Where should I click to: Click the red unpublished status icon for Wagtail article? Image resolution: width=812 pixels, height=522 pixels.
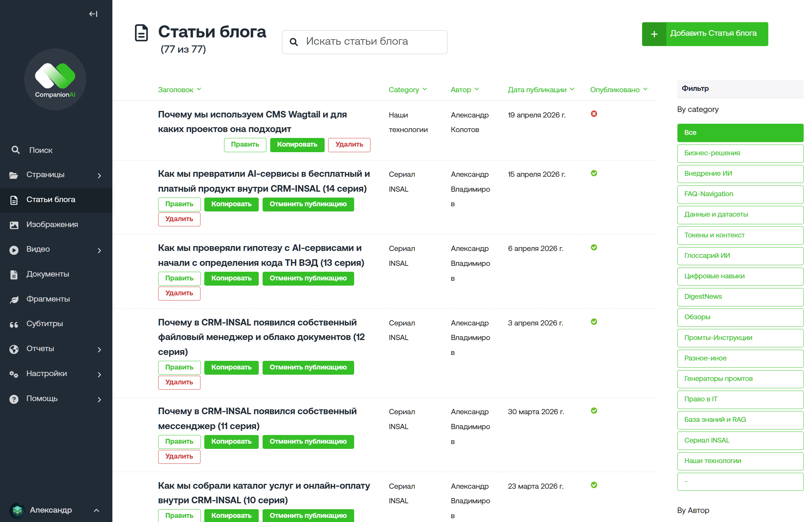[594, 114]
